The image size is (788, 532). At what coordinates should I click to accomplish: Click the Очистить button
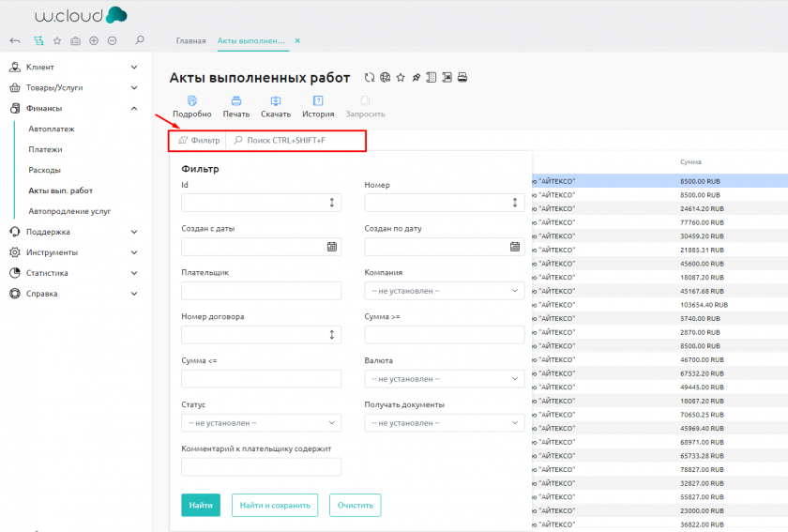(355, 505)
